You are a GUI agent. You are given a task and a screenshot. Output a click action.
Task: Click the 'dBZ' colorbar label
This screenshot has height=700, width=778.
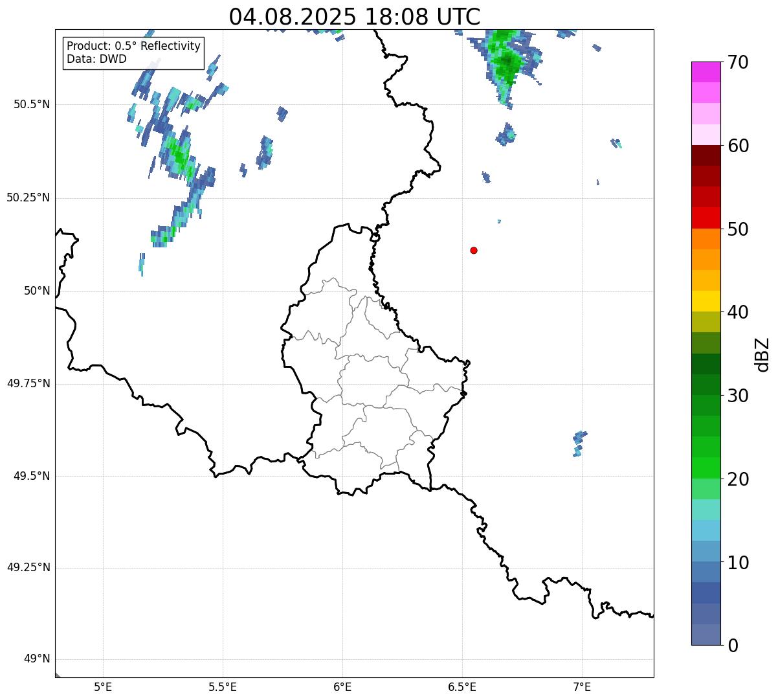coord(762,354)
